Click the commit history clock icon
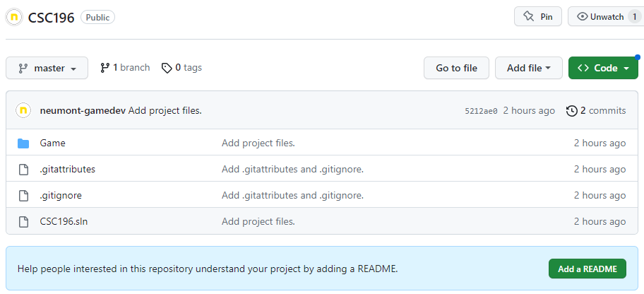The image size is (644, 294). tap(571, 111)
